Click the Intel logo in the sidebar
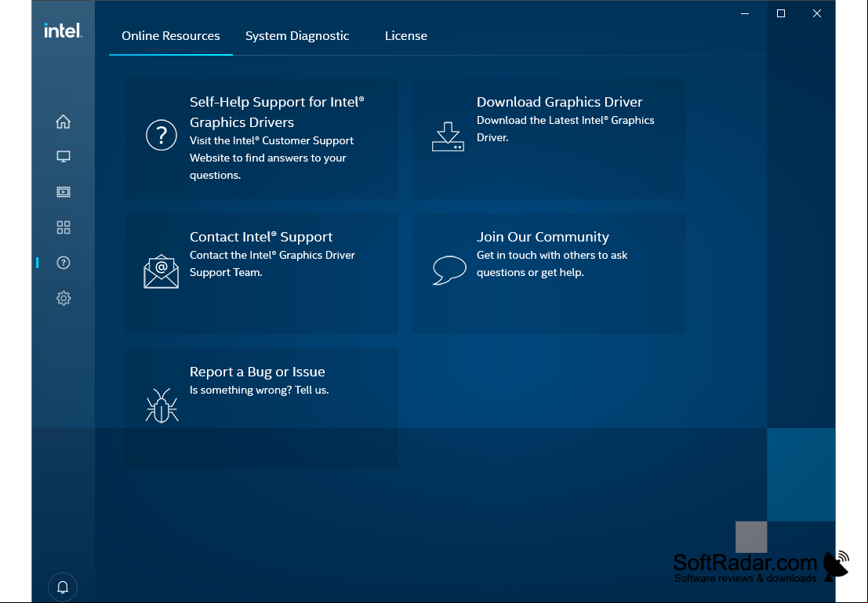The height and width of the screenshot is (603, 868). (x=63, y=31)
